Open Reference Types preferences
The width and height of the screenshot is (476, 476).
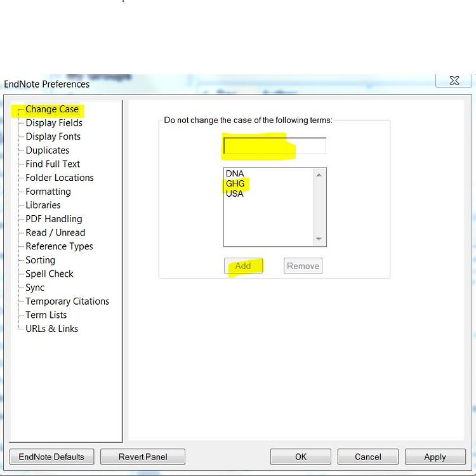pyautogui.click(x=60, y=246)
